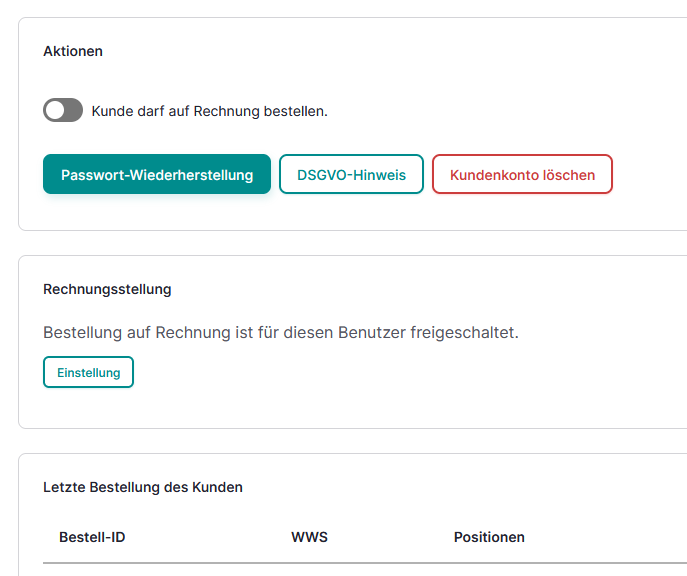Click the Rechnungsstellung section heading

pos(107,289)
